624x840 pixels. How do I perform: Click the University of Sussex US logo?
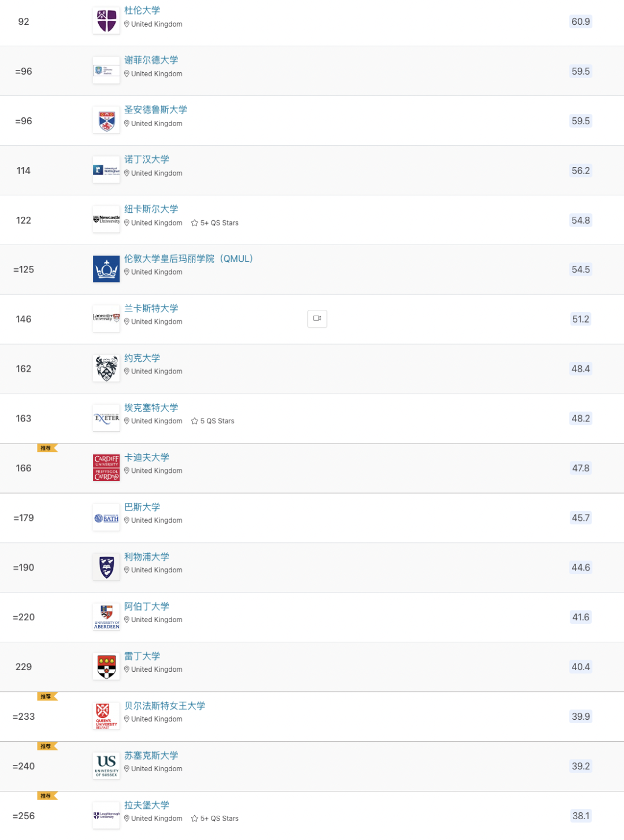[106, 766]
